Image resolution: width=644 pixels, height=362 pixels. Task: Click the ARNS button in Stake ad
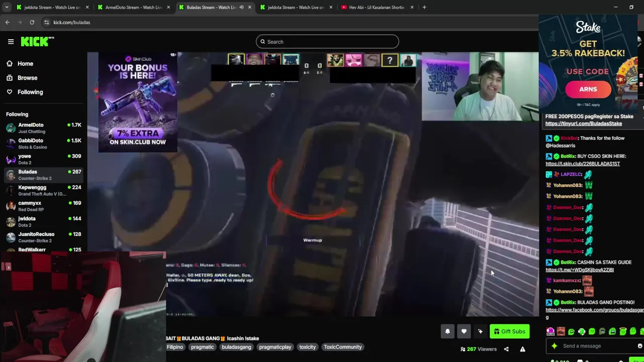[x=588, y=89]
